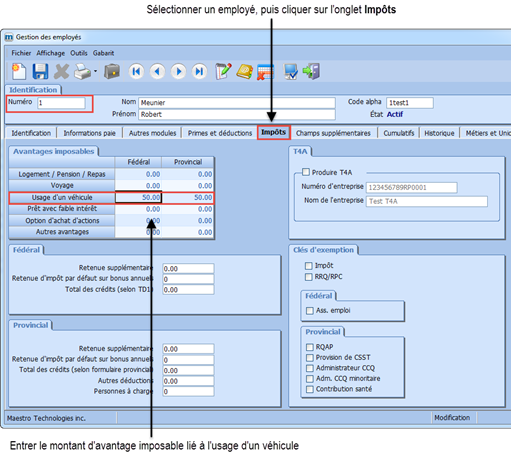The height and width of the screenshot is (455, 511).
Task: Switch to the Primes et déductions tab
Action: (x=220, y=133)
